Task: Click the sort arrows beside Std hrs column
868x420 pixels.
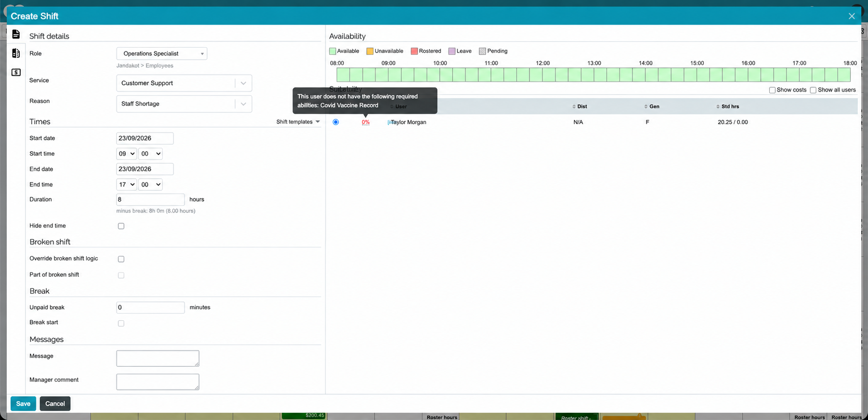Action: (718, 106)
